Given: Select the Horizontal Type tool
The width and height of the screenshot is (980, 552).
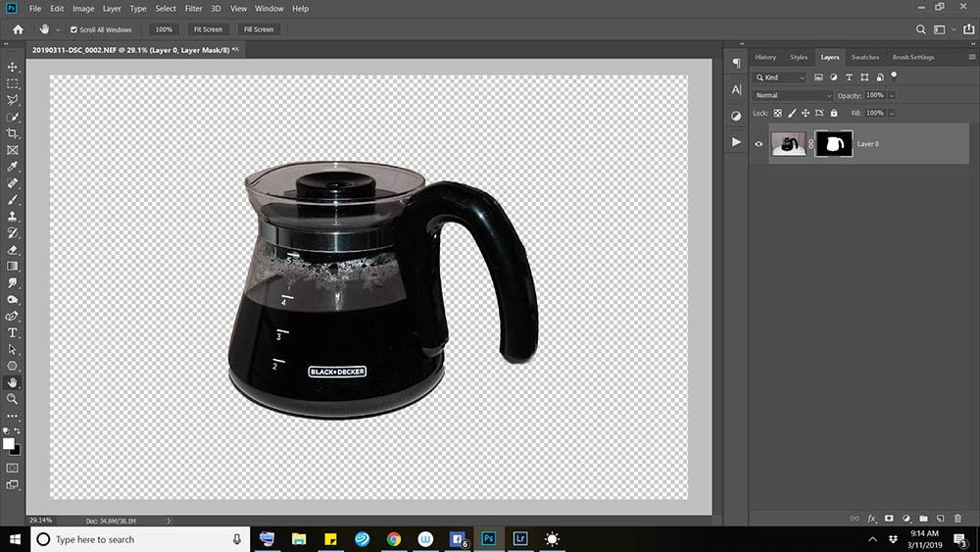Looking at the screenshot, I should (x=12, y=332).
